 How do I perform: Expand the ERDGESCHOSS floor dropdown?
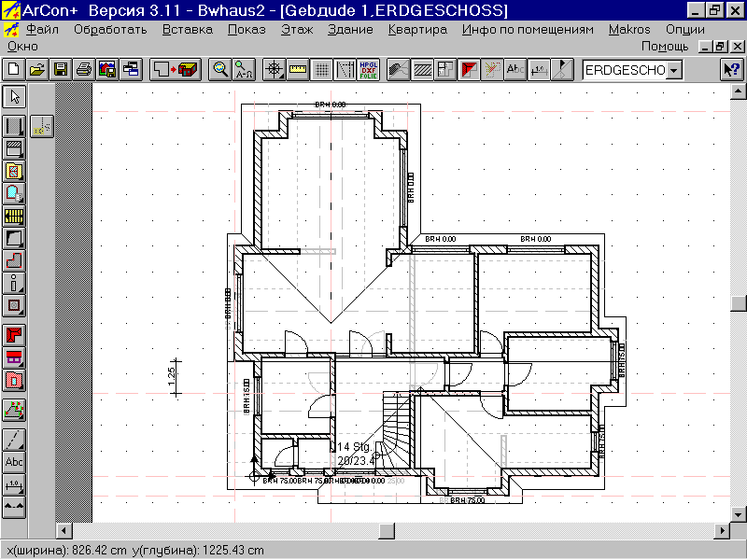click(674, 71)
